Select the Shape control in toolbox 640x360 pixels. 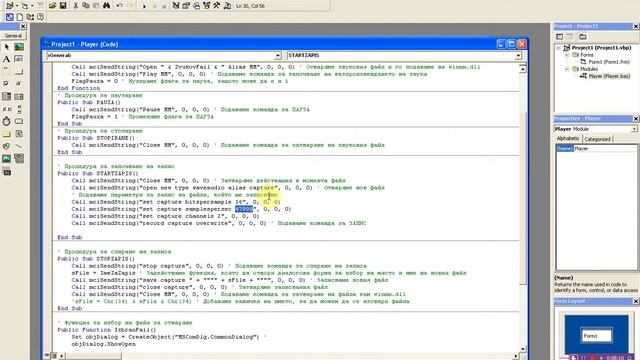[x=7, y=146]
